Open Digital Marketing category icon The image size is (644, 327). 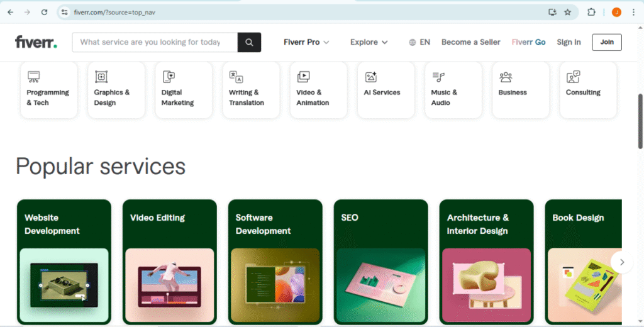click(169, 77)
